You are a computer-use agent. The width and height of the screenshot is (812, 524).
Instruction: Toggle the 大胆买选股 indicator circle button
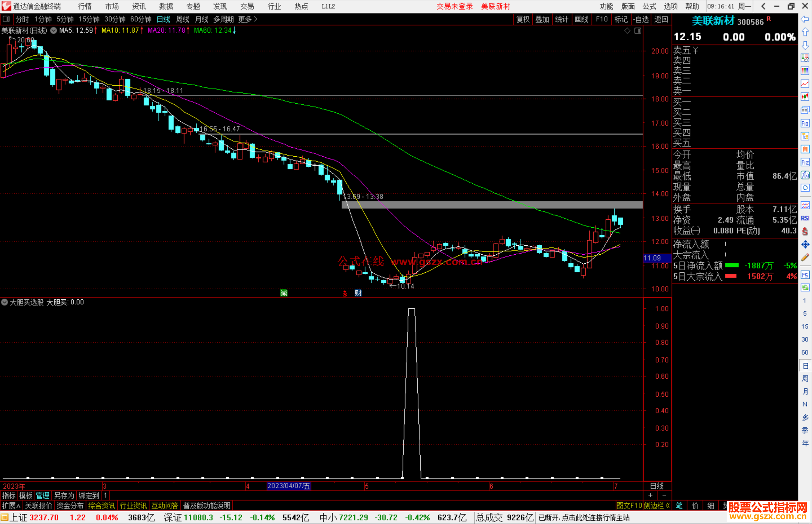5,302
